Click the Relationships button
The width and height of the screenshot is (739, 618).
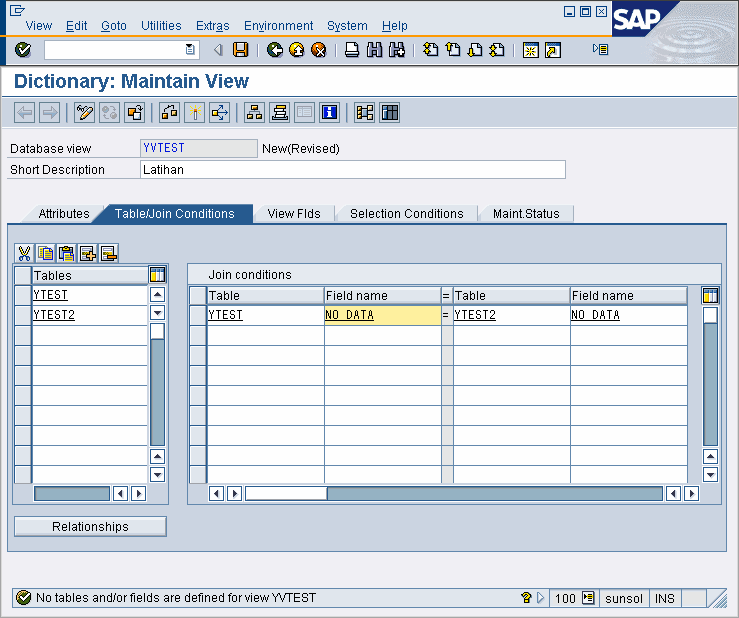tap(90, 526)
